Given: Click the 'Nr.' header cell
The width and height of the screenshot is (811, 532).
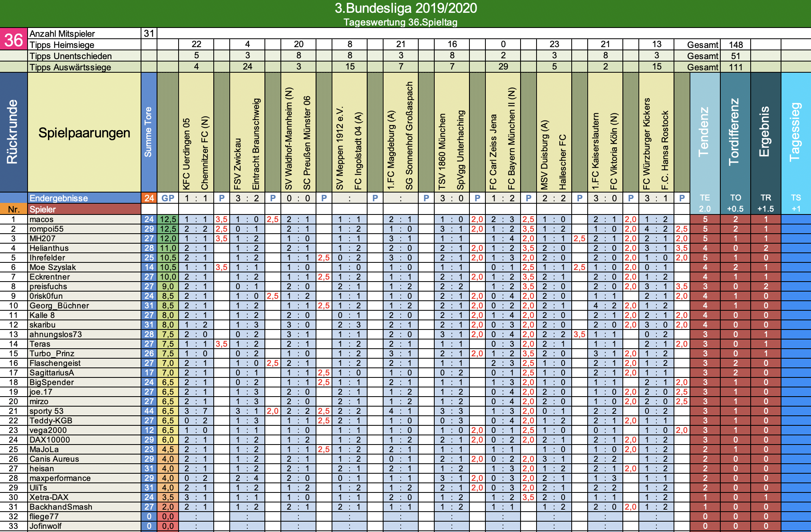Looking at the screenshot, I should [x=14, y=209].
